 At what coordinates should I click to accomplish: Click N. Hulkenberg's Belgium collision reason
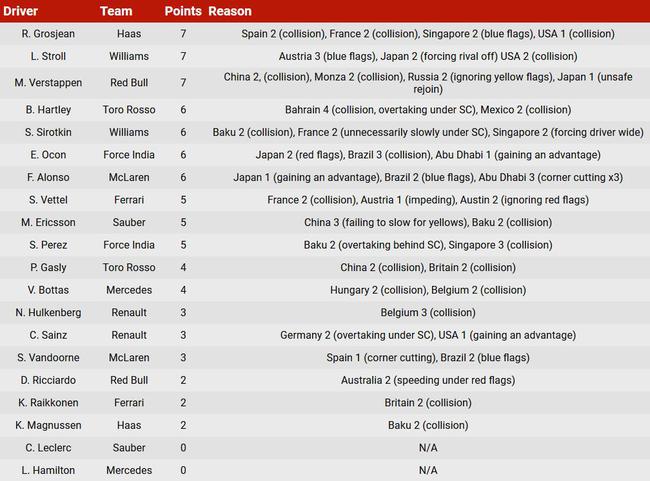coord(428,312)
